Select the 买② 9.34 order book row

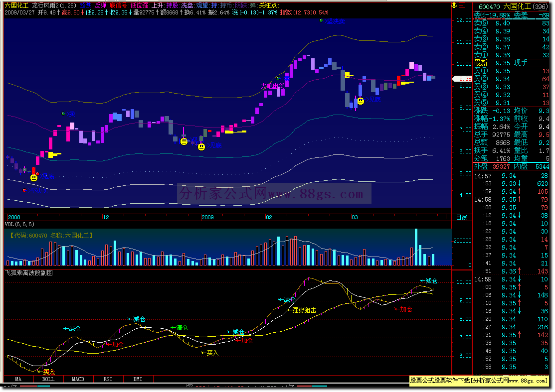pyautogui.click(x=512, y=79)
